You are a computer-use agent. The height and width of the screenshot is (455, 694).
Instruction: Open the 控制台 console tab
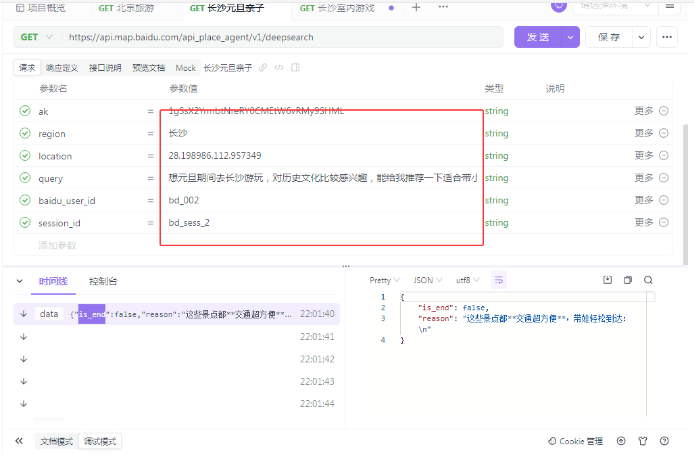pyautogui.click(x=103, y=281)
